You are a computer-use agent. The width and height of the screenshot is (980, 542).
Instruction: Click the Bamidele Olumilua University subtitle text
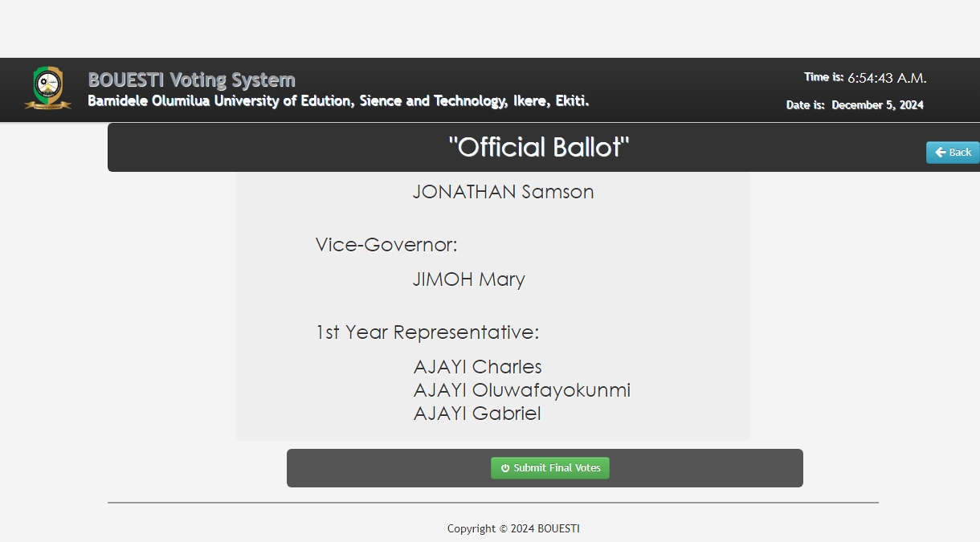tap(338, 101)
